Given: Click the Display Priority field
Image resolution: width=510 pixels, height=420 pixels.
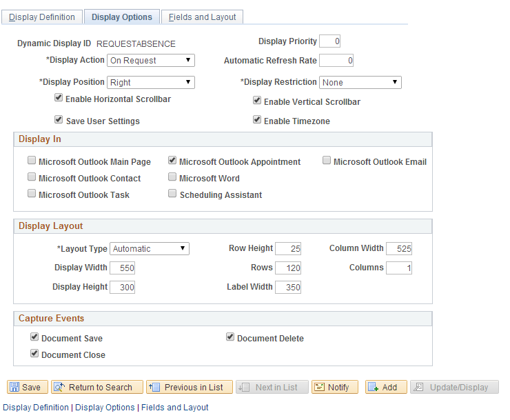Looking at the screenshot, I should (330, 41).
